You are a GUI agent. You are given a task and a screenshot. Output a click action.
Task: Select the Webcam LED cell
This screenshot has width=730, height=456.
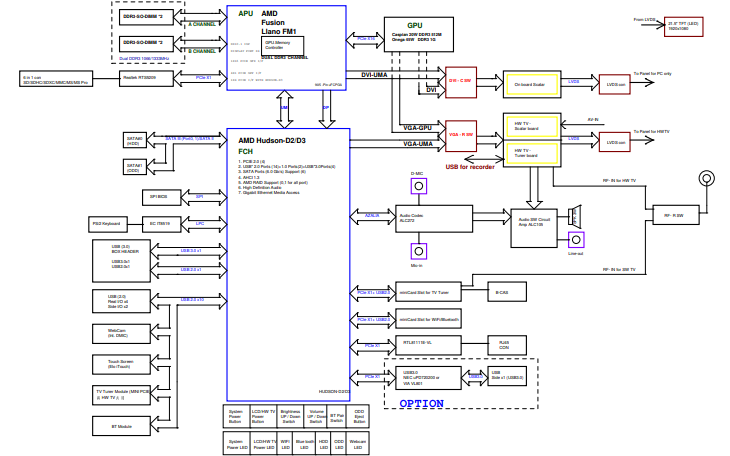[x=358, y=443]
